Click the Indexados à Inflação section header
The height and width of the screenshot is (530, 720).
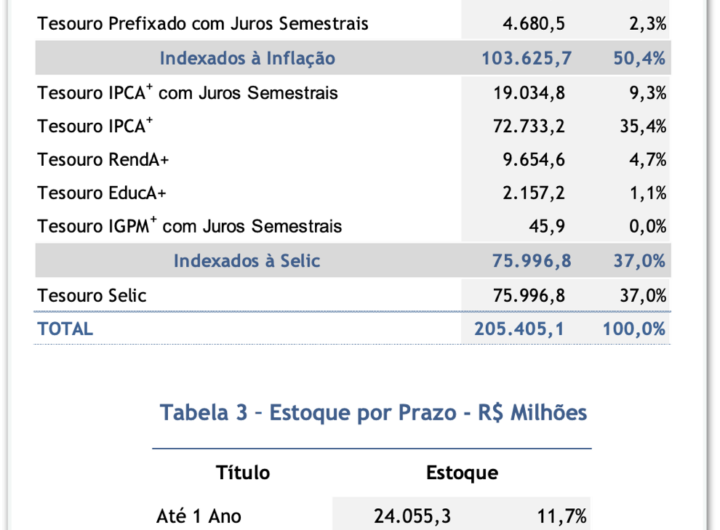click(x=247, y=59)
